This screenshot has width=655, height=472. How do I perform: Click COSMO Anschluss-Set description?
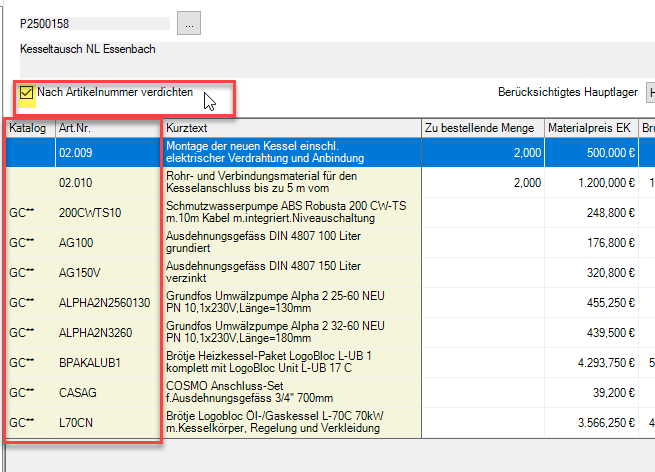click(x=249, y=393)
